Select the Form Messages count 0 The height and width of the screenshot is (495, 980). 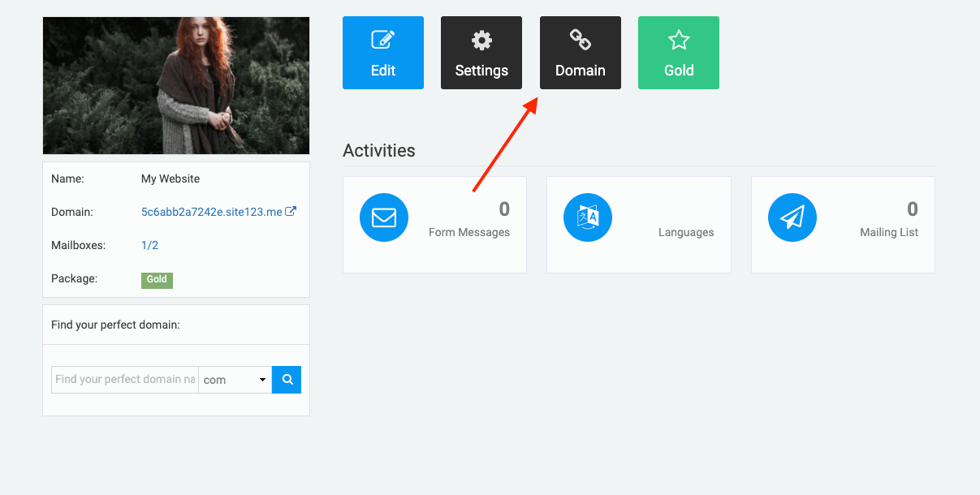coord(504,209)
